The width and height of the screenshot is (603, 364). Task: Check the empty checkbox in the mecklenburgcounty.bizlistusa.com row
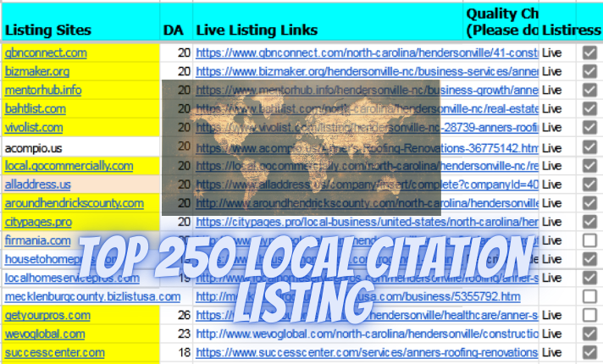click(589, 296)
